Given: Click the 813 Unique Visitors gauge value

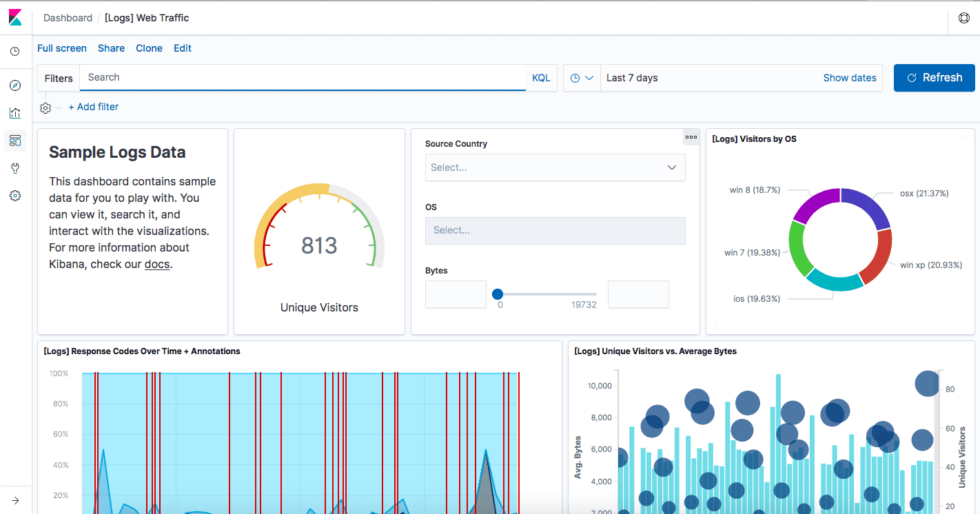Looking at the screenshot, I should tap(319, 245).
